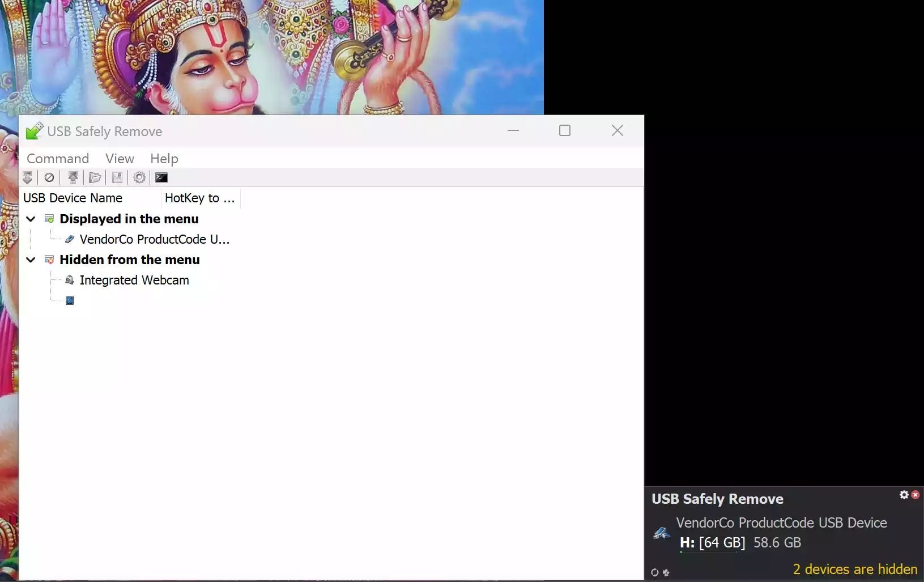Image resolution: width=924 pixels, height=582 pixels.
Task: Click the Return Device Back toolbar icon
Action: [73, 177]
